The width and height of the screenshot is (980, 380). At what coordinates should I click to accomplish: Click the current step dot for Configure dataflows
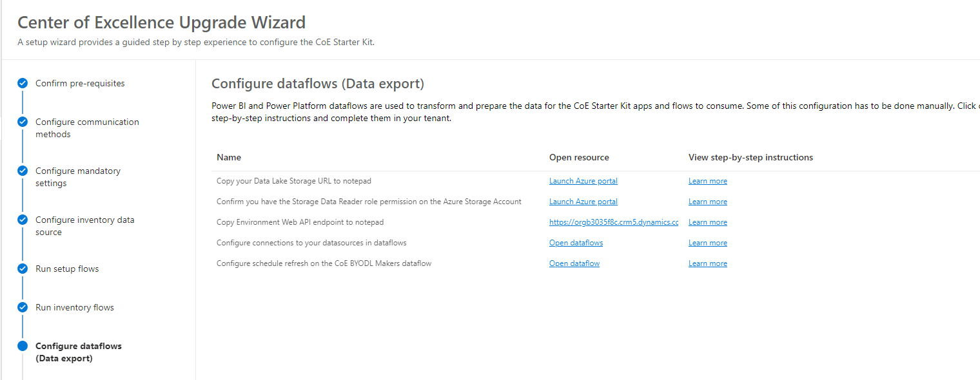coord(23,346)
